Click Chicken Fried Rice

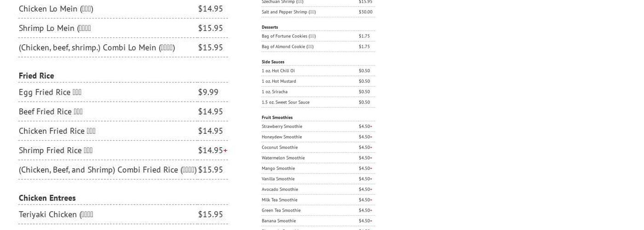(x=57, y=131)
